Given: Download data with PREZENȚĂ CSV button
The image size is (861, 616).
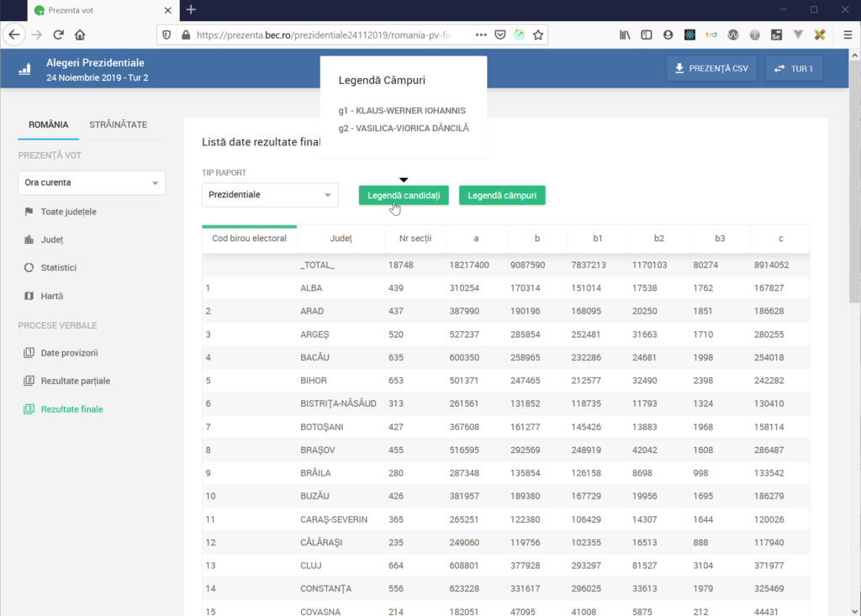Looking at the screenshot, I should pos(711,69).
